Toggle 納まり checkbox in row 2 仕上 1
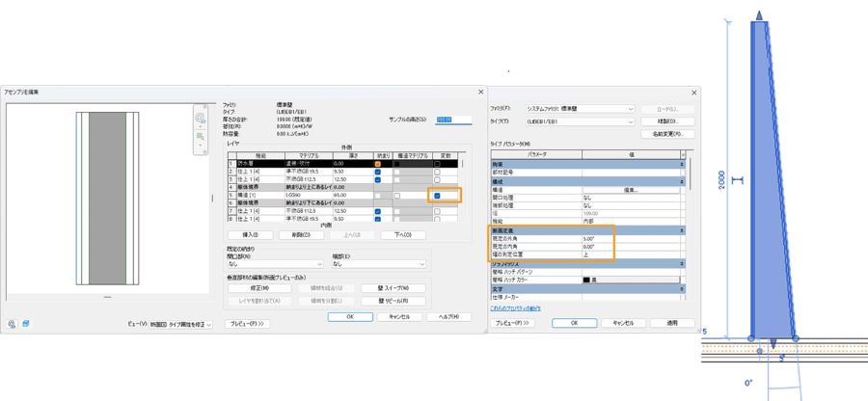 tap(378, 172)
